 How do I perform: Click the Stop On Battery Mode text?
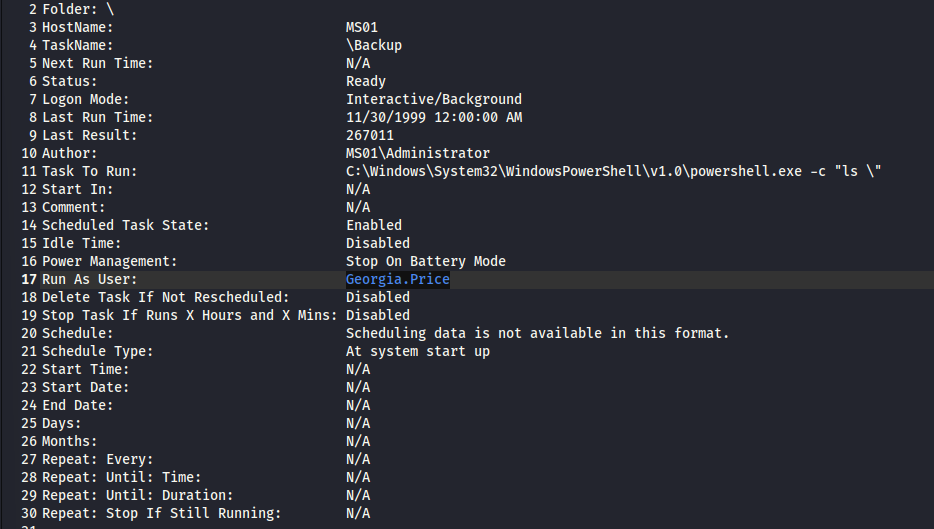point(426,262)
